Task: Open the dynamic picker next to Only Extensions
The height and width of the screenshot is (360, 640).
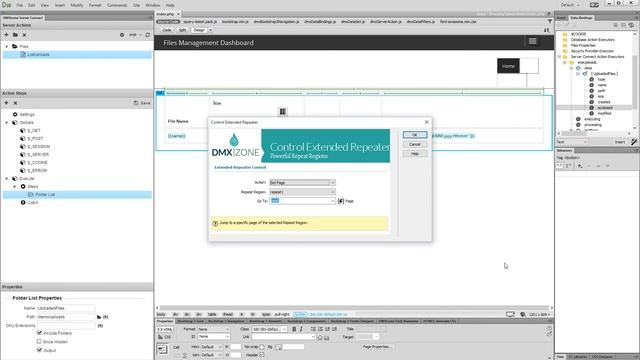Action: 100,326
